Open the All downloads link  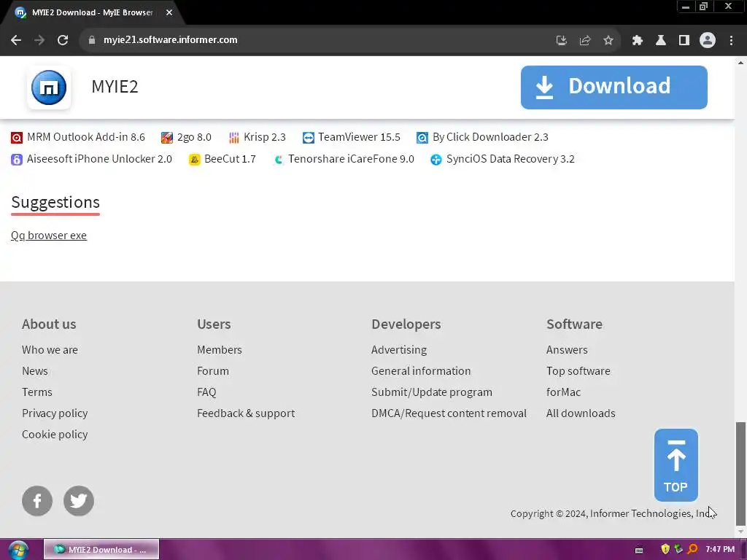(x=580, y=413)
